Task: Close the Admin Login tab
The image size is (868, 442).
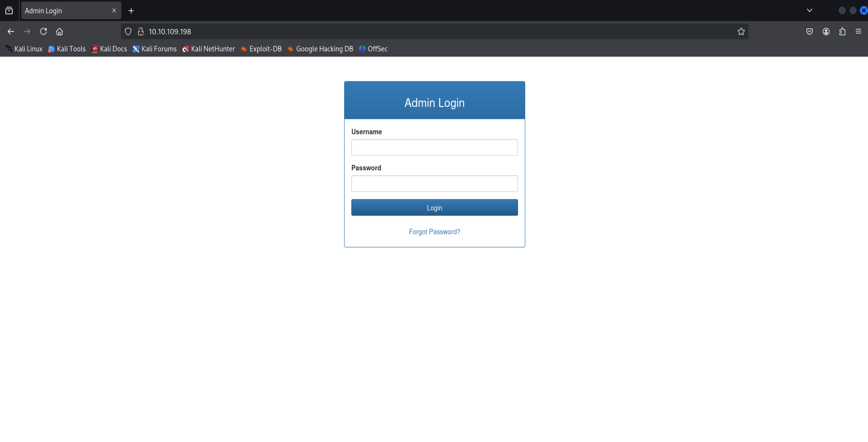Action: point(114,10)
